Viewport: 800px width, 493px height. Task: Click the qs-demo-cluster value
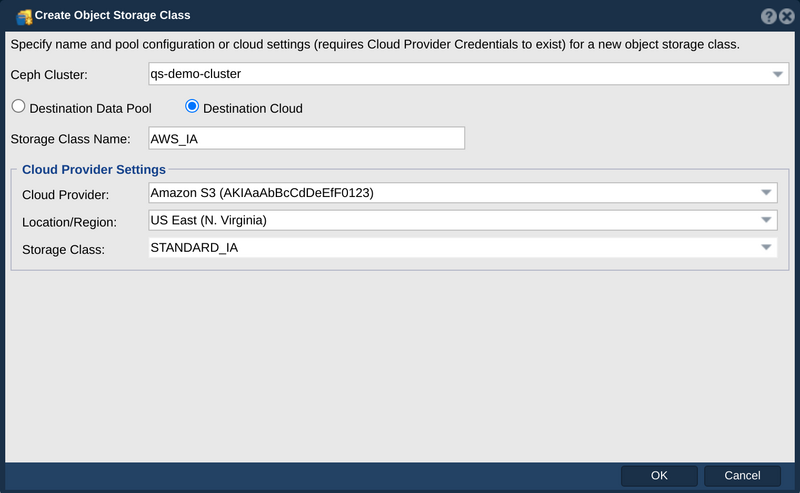point(195,74)
